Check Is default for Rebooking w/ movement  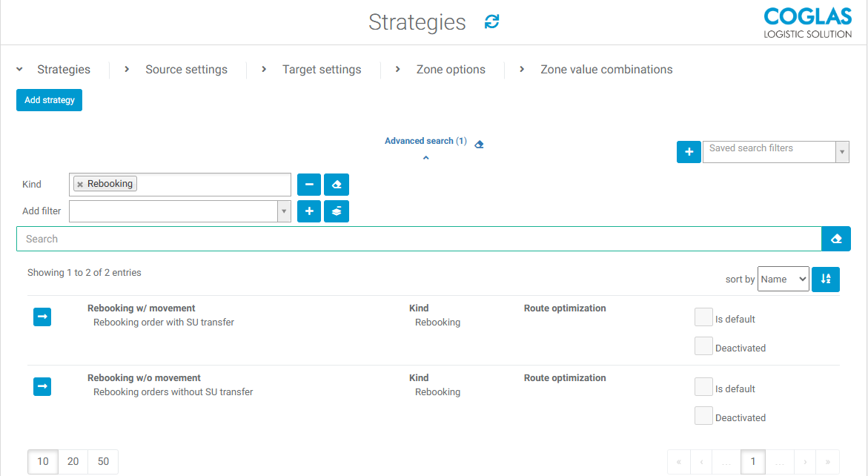click(703, 317)
